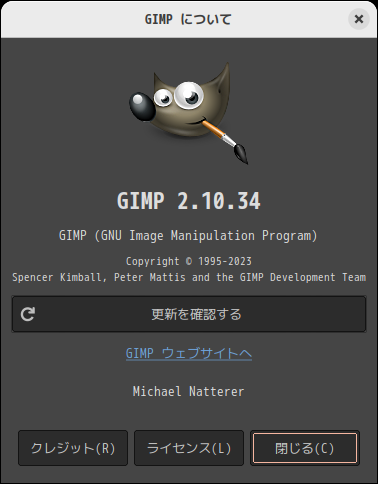
Task: Click Wilber's shiny black nose
Action: [142, 107]
